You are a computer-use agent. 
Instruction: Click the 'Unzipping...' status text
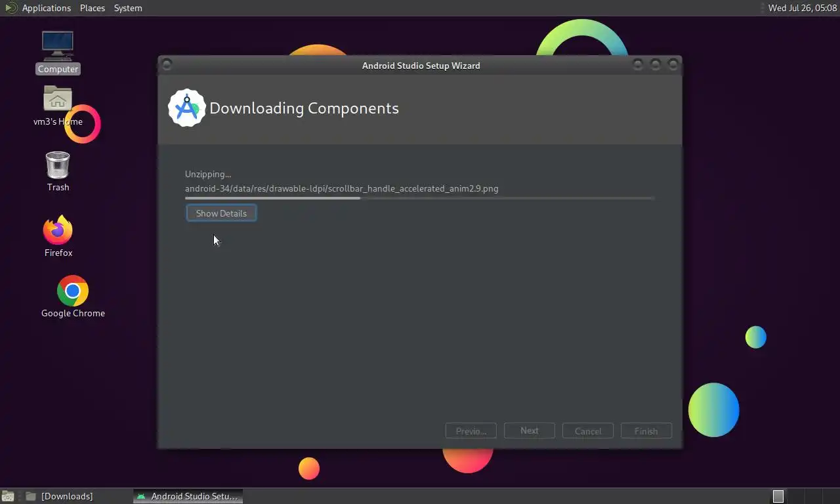(208, 174)
